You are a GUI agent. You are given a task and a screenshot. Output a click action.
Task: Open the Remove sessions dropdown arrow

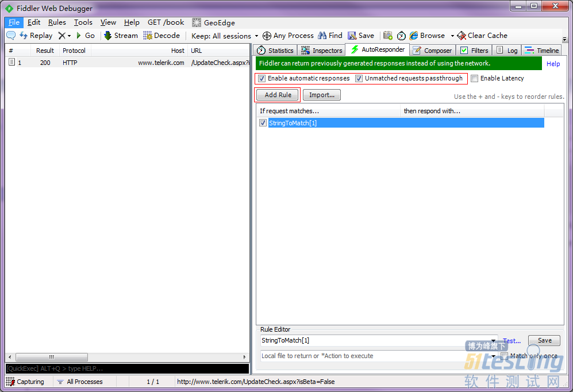click(69, 36)
